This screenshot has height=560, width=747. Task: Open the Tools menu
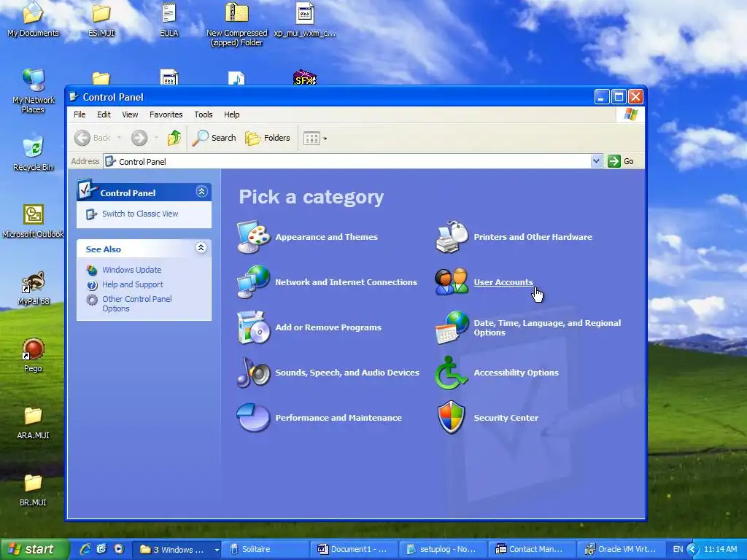[x=203, y=114]
